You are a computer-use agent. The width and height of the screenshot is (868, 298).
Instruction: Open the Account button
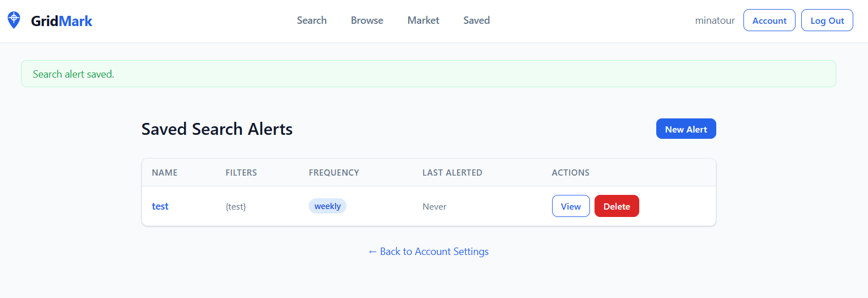(769, 20)
